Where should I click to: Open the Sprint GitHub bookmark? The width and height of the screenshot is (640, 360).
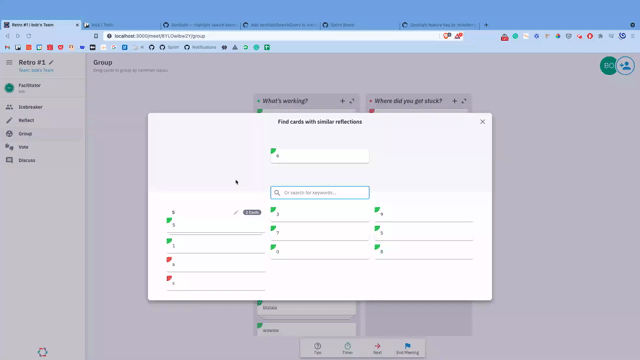click(x=169, y=47)
